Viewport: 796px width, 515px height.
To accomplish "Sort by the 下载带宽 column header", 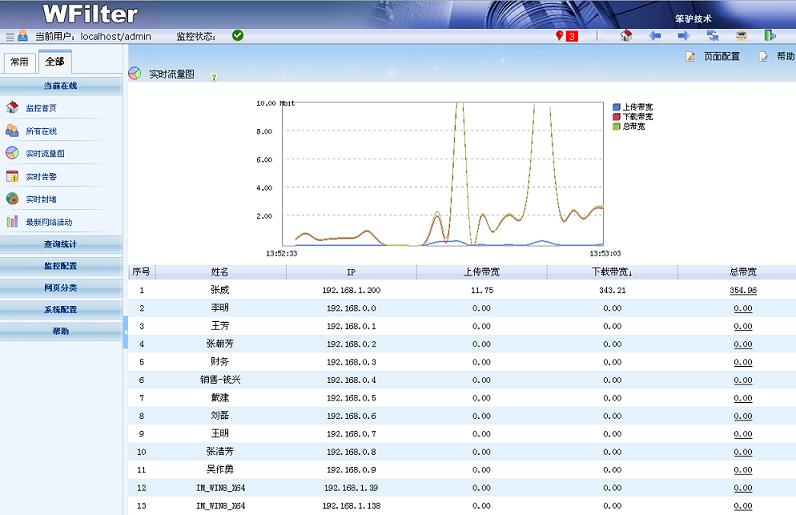I will [611, 271].
